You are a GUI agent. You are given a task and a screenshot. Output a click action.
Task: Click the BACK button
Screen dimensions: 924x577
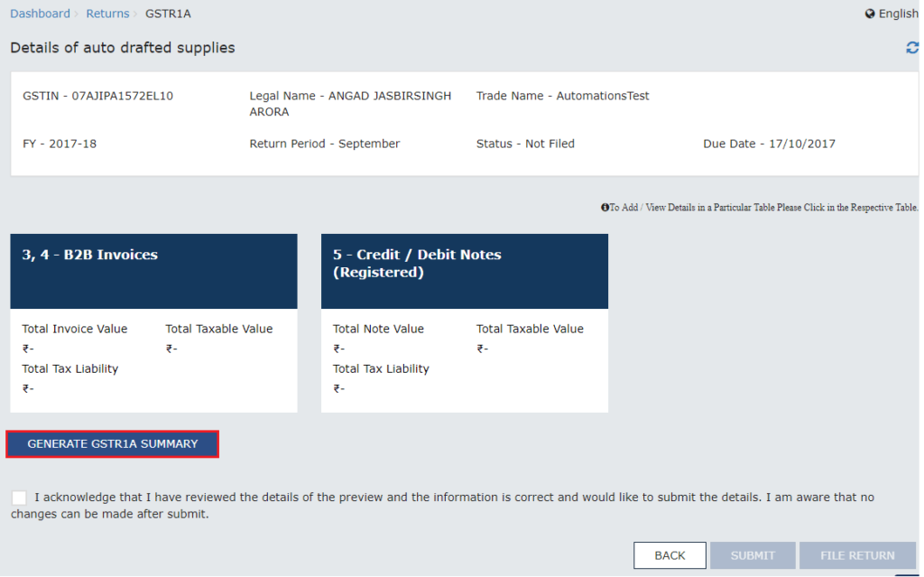coord(670,555)
